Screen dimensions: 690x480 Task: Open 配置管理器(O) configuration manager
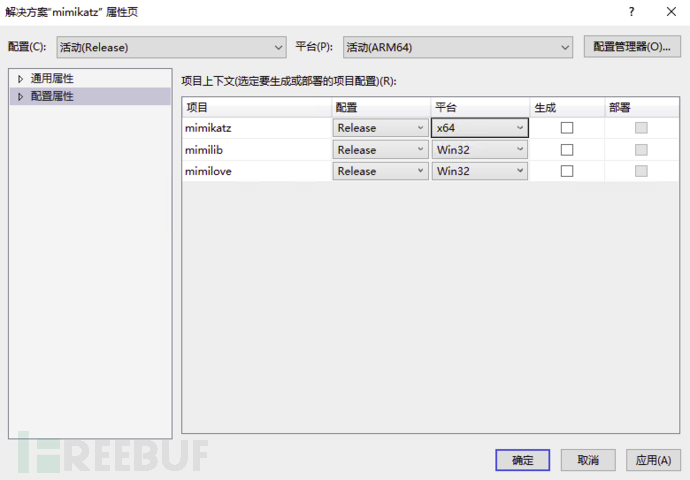[x=632, y=47]
